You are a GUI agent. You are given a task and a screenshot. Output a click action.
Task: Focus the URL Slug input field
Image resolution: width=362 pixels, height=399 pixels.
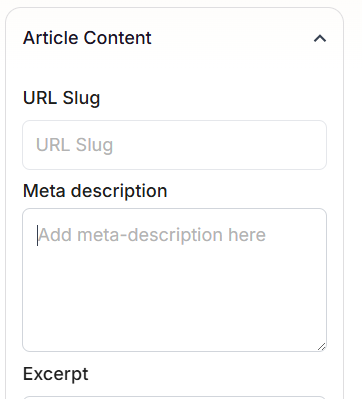pos(174,145)
